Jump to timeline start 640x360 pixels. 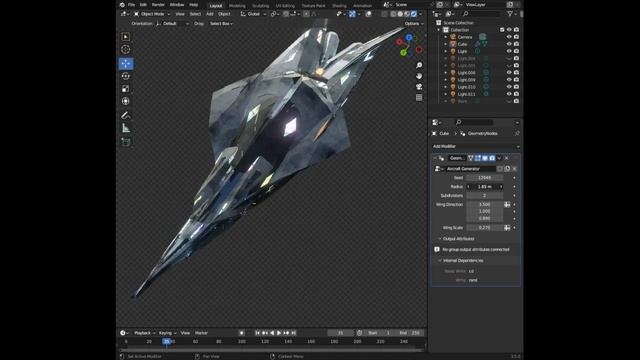click(x=258, y=333)
